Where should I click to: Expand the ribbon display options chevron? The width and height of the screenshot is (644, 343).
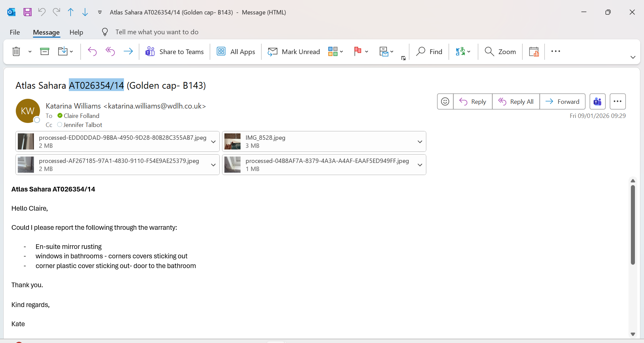pos(633,57)
